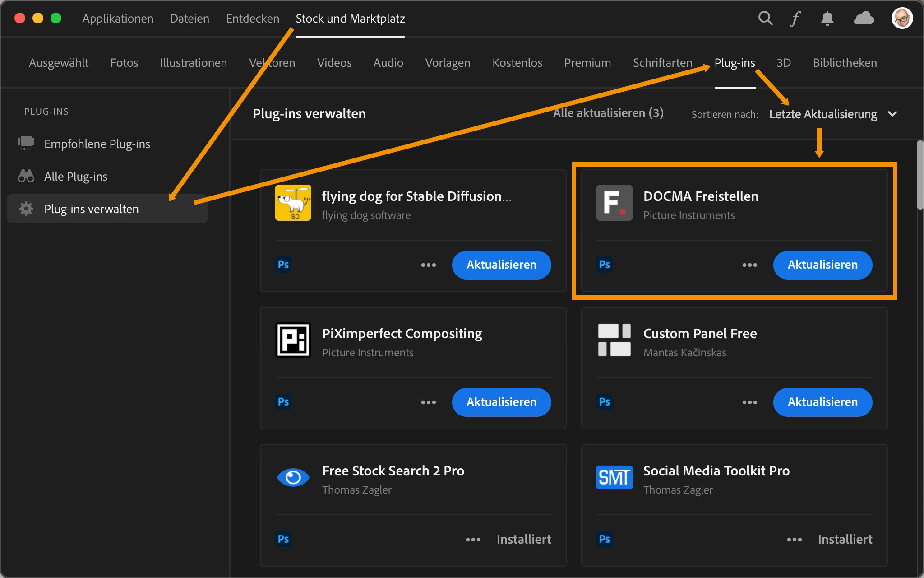Click the Social Media Toolkit Pro SMT icon
Image resolution: width=924 pixels, height=578 pixels.
(614, 477)
